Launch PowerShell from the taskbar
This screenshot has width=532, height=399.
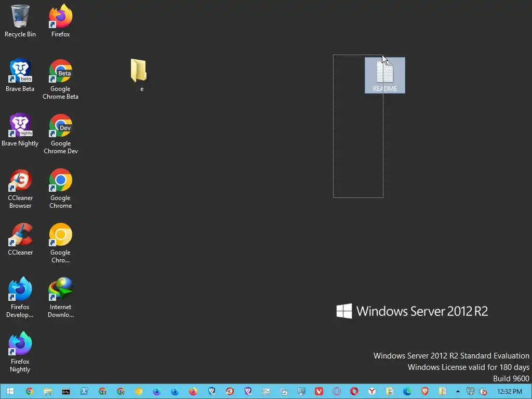tap(84, 391)
